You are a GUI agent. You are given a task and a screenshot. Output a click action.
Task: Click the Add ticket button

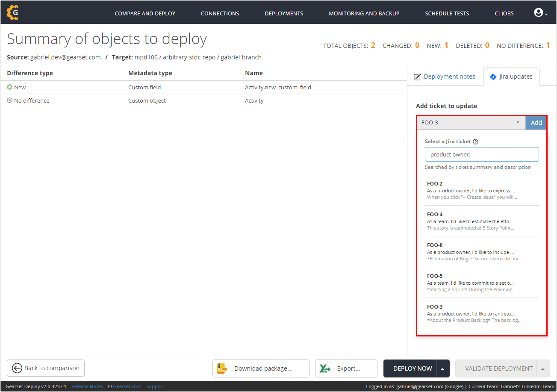click(536, 123)
